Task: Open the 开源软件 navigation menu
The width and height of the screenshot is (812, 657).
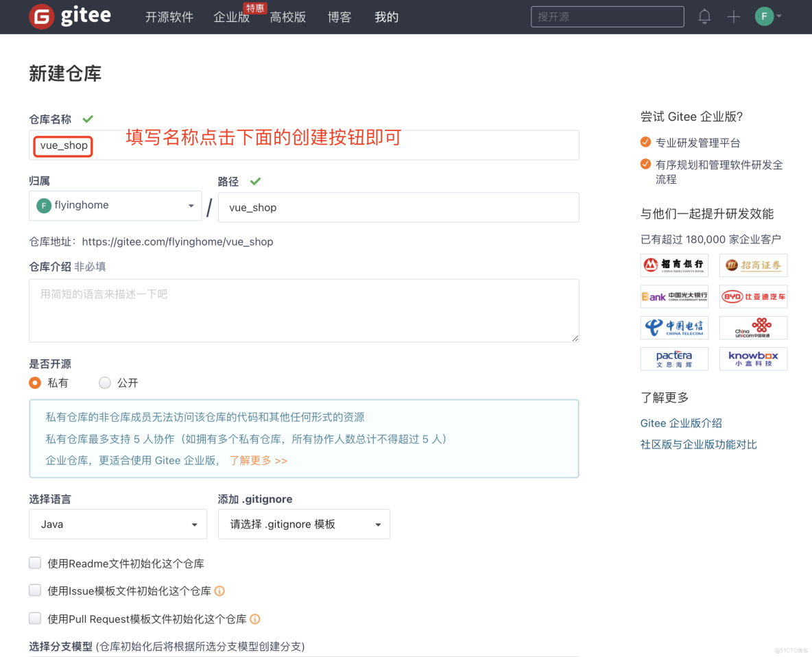Action: 169,16
